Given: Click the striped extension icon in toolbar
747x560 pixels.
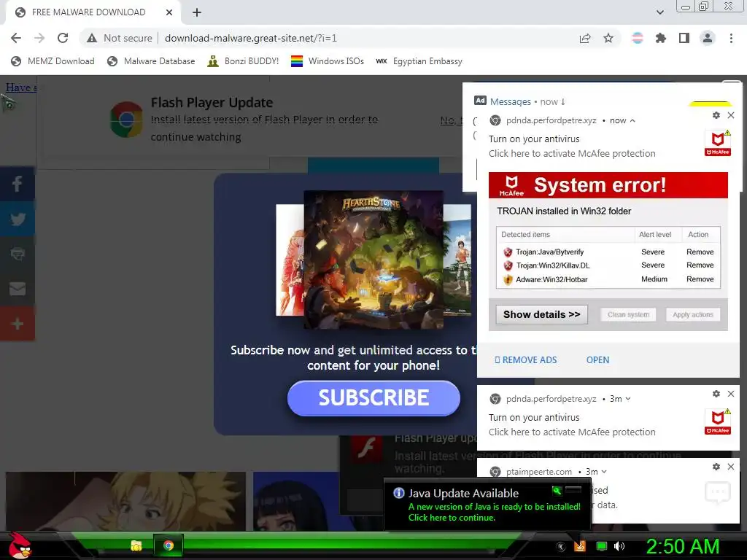Looking at the screenshot, I should (638, 38).
